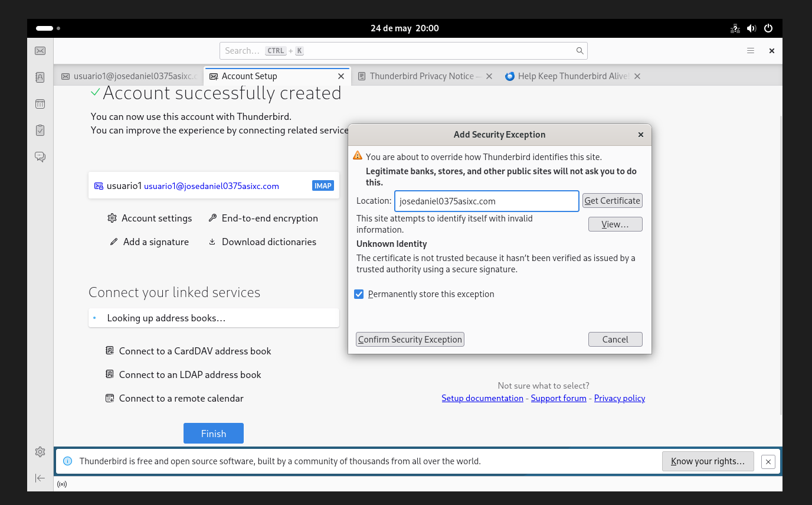Toggle Permanently store this exception checkbox
812x505 pixels.
click(359, 294)
